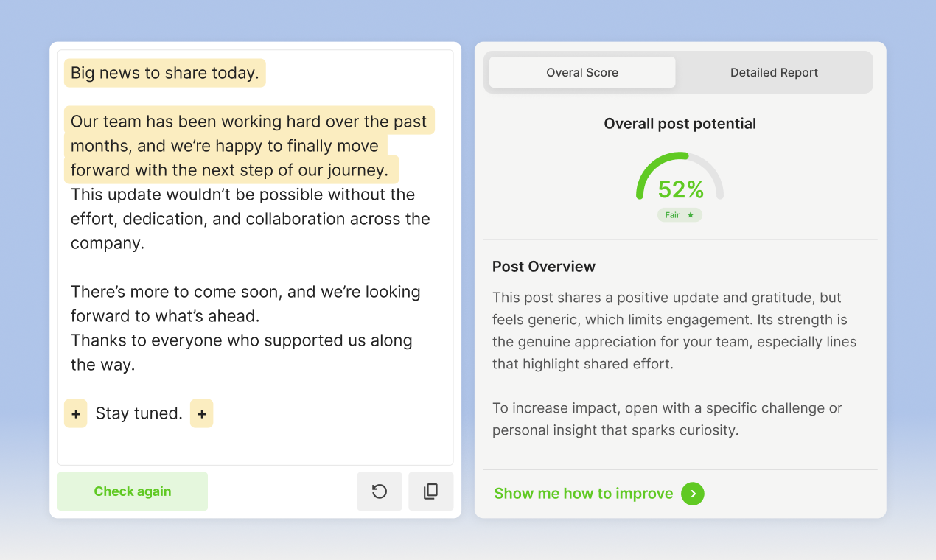The height and width of the screenshot is (560, 936).
Task: Click the "Overall post potential" title
Action: pos(679,123)
